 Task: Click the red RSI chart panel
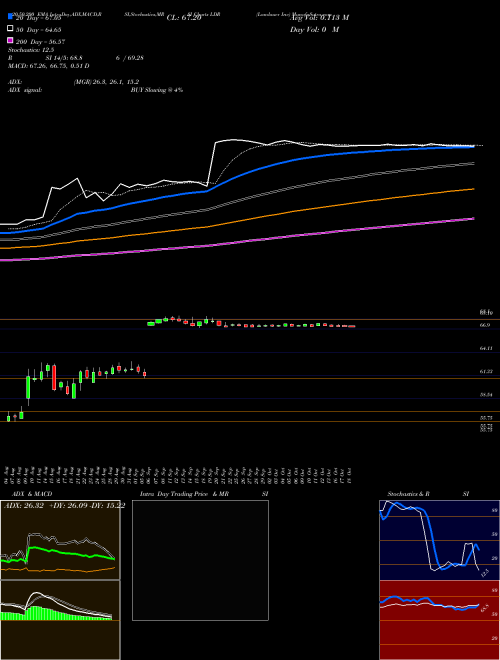tap(439, 620)
